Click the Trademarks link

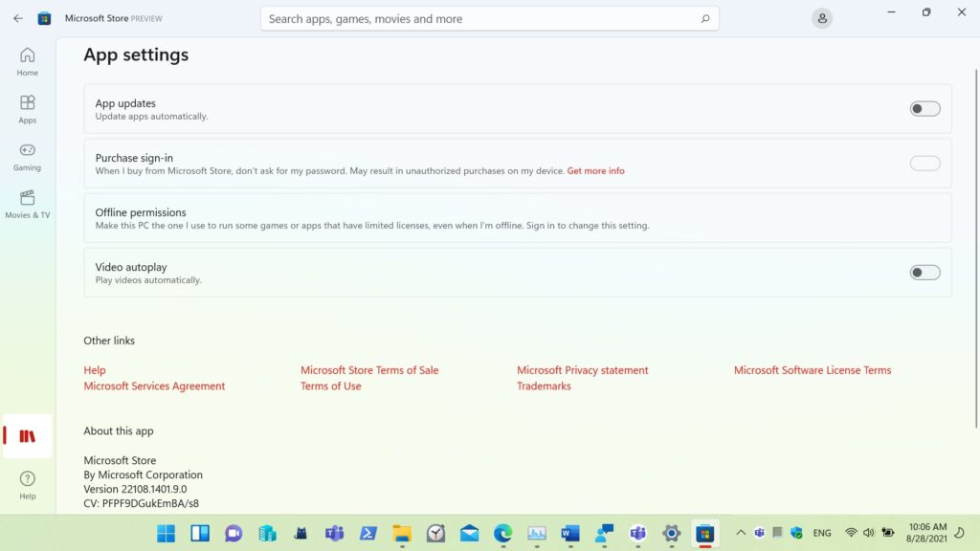click(544, 386)
